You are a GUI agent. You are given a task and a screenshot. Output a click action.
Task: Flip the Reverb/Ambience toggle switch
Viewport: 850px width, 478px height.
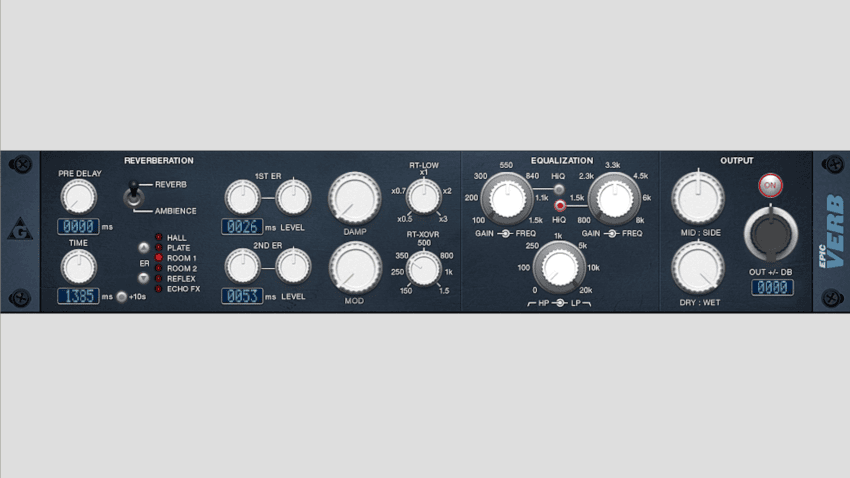[133, 195]
